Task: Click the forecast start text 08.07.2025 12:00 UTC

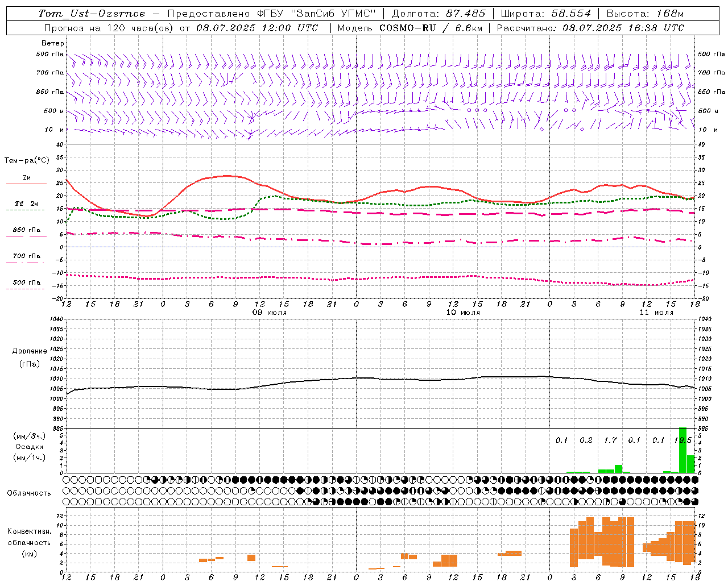Action: click(x=257, y=28)
